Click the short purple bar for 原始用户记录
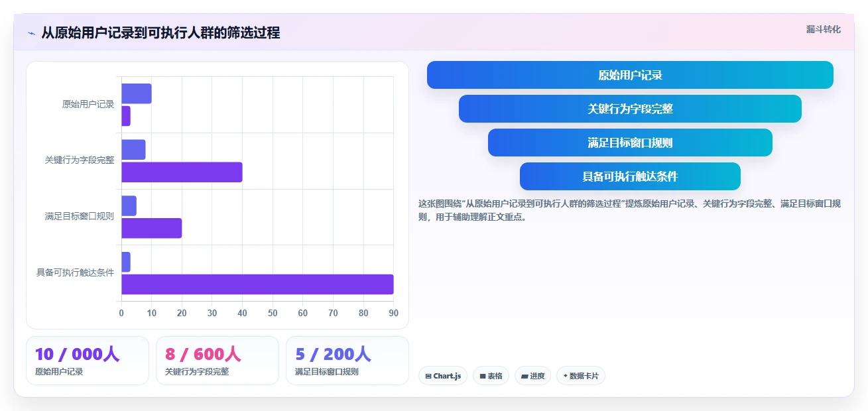The image size is (868, 411). (126, 116)
